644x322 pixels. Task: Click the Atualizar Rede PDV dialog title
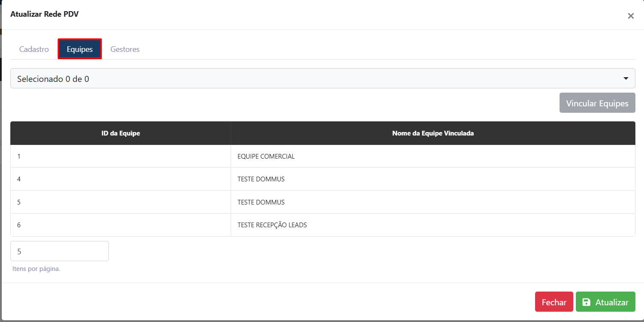[x=45, y=14]
